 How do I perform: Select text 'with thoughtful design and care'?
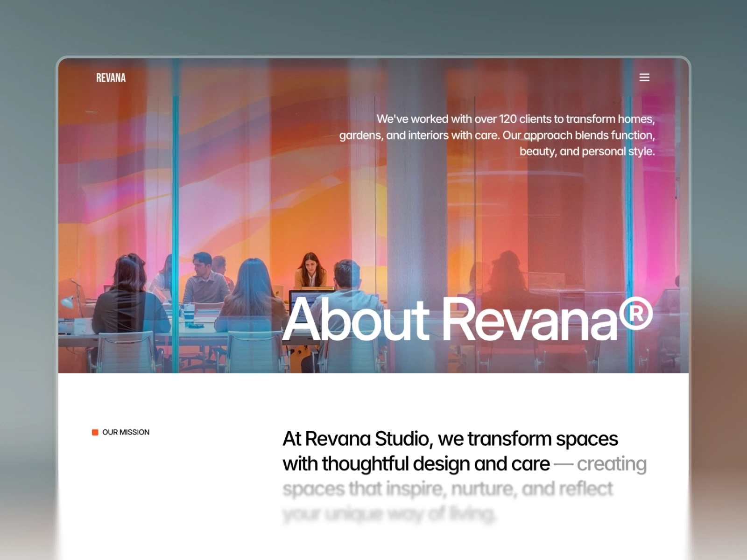point(416,464)
